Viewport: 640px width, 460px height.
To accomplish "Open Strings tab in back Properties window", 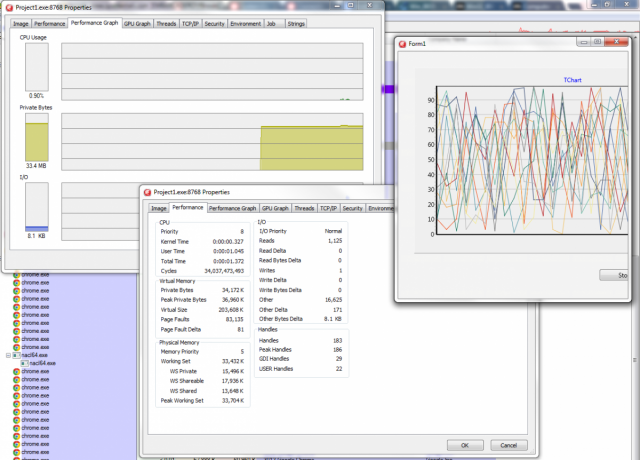I will point(296,24).
